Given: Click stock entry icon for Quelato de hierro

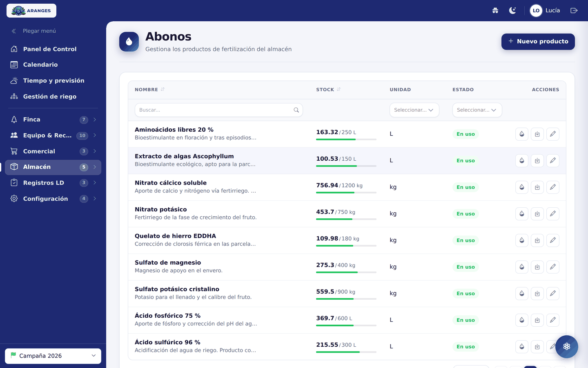Looking at the screenshot, I should 537,240.
